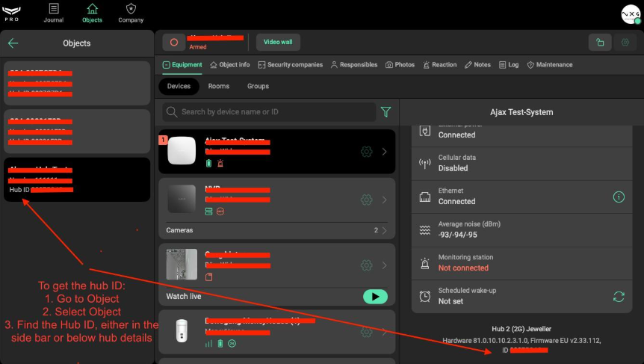
Task: Click the Ajax PRO logo
Action: coord(11,13)
